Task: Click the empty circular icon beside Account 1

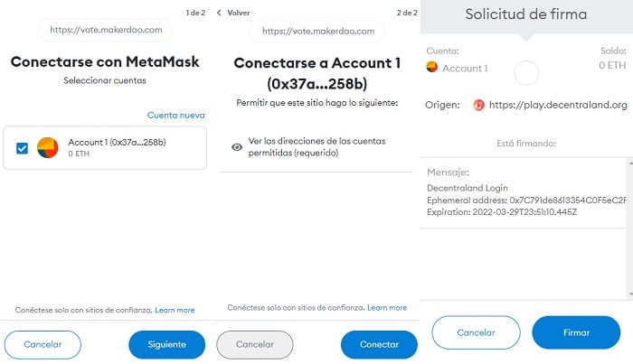Action: pos(526,73)
